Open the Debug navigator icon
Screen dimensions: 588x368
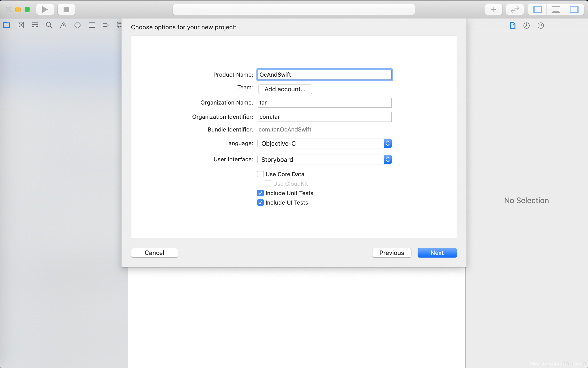pos(92,25)
